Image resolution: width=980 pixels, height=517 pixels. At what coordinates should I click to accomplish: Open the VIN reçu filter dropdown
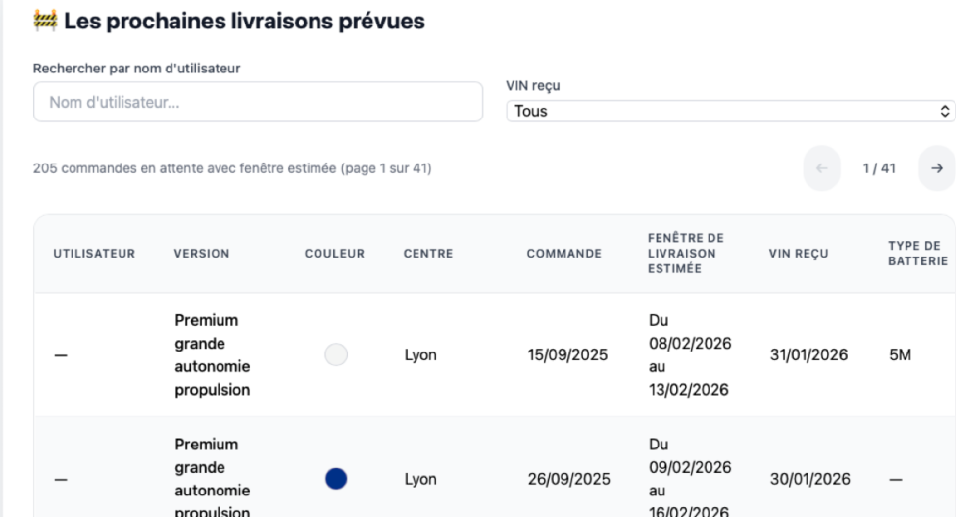(x=730, y=111)
